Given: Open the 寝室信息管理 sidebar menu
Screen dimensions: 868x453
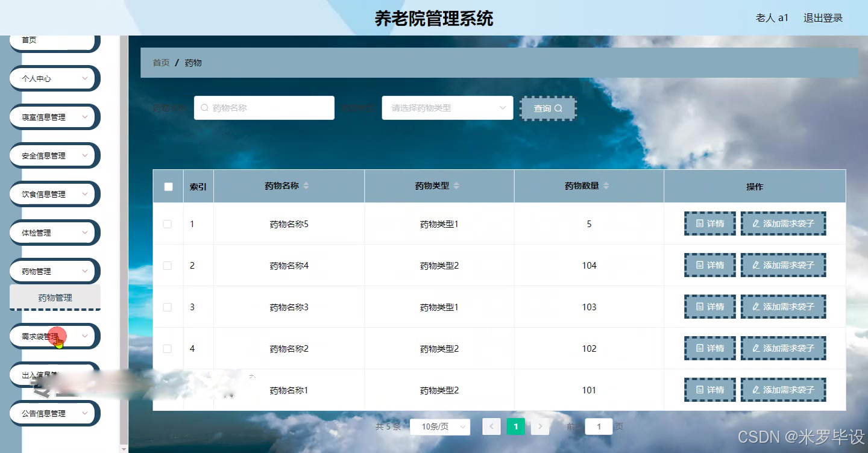Looking at the screenshot, I should point(54,117).
